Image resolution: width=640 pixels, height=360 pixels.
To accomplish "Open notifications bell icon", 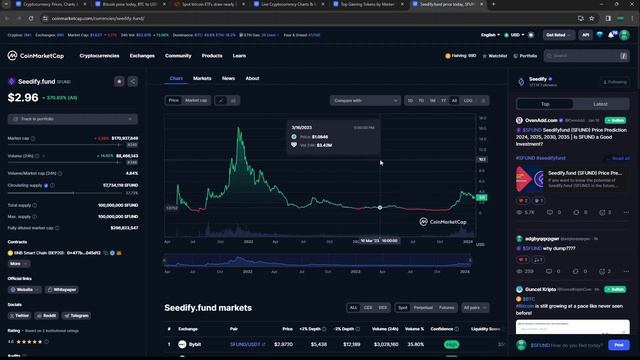I will [x=611, y=35].
